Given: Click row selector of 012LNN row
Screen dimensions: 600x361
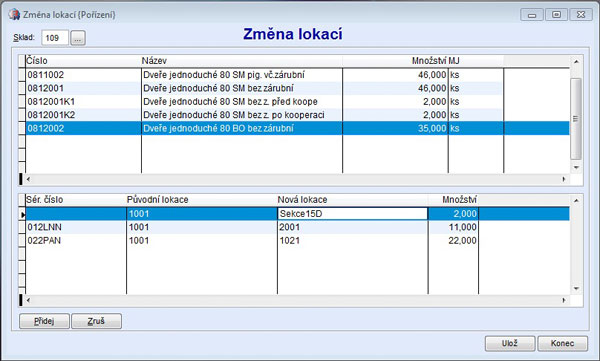Looking at the screenshot, I should click(x=22, y=227).
